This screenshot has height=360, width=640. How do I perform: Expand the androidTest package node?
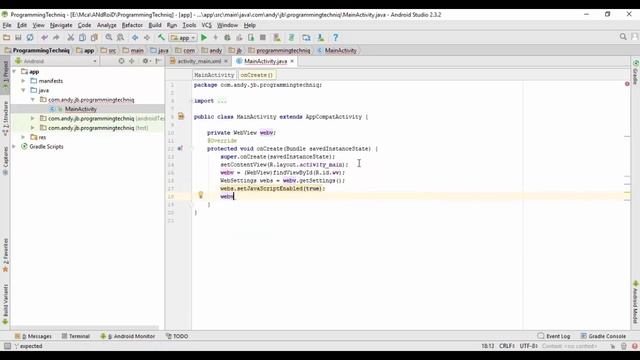33,118
